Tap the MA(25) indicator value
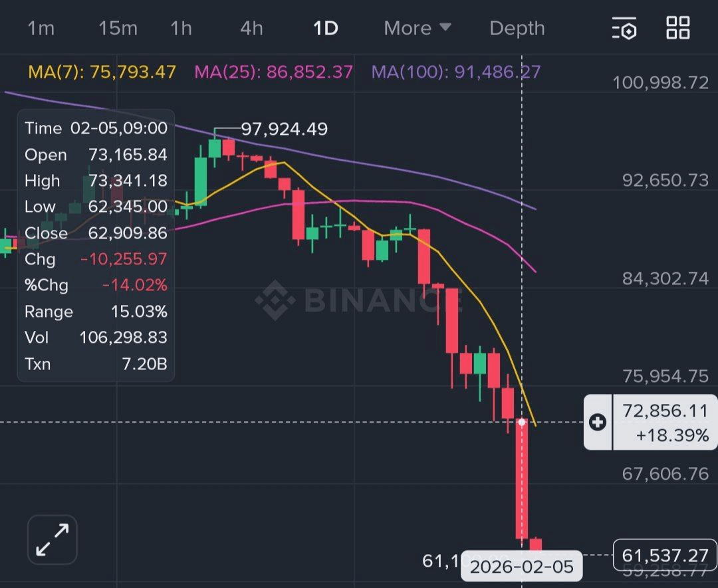 click(273, 72)
